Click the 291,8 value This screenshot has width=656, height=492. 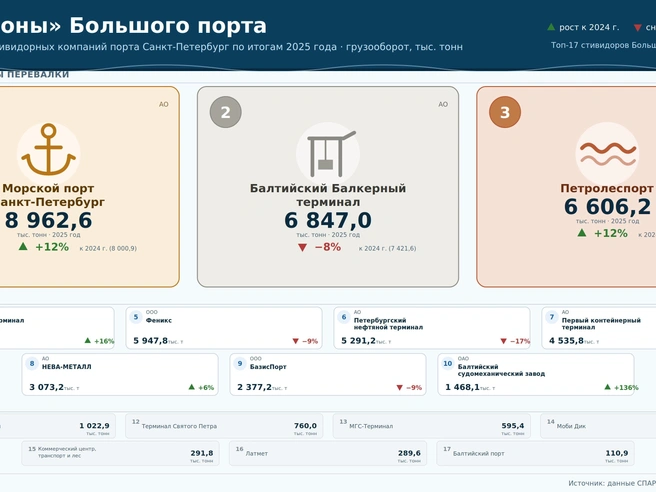pos(202,453)
